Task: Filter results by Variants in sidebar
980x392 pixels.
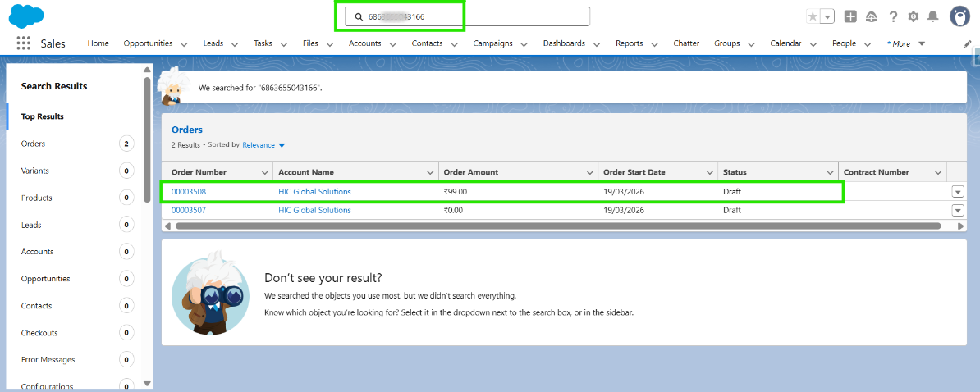Action: pos(75,171)
